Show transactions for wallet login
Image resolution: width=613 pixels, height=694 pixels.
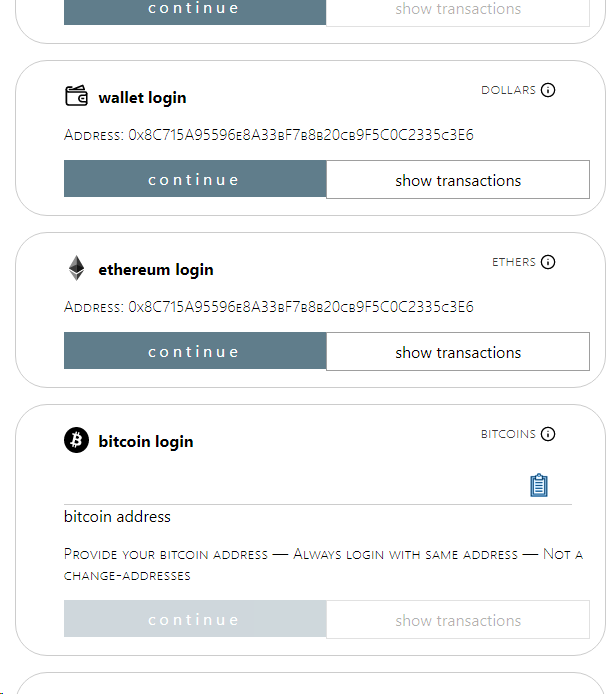pos(458,180)
